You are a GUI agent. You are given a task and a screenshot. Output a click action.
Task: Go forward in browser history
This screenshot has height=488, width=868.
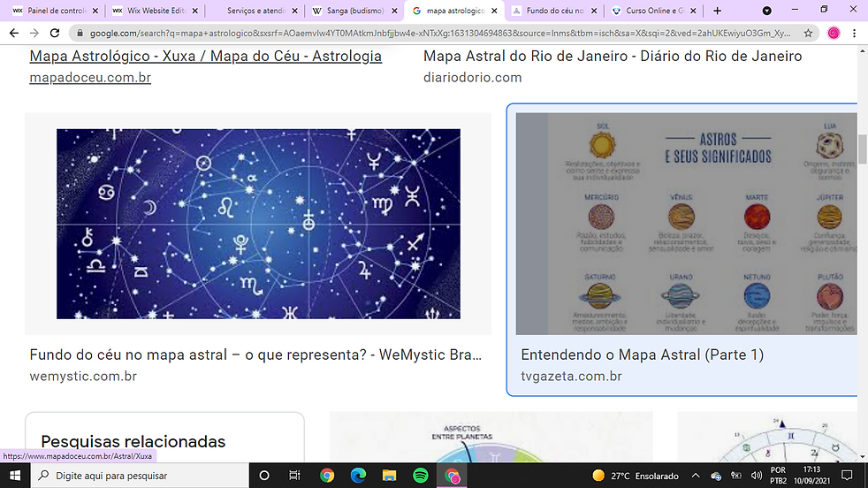(x=34, y=34)
